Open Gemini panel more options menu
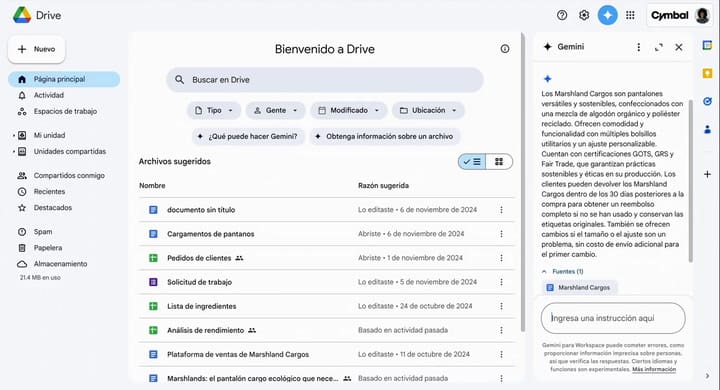 click(638, 47)
